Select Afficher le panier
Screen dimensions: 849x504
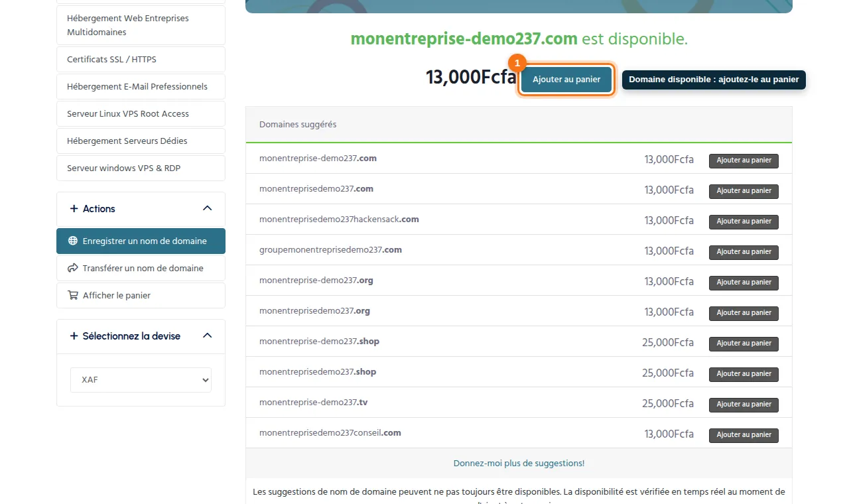tap(141, 296)
